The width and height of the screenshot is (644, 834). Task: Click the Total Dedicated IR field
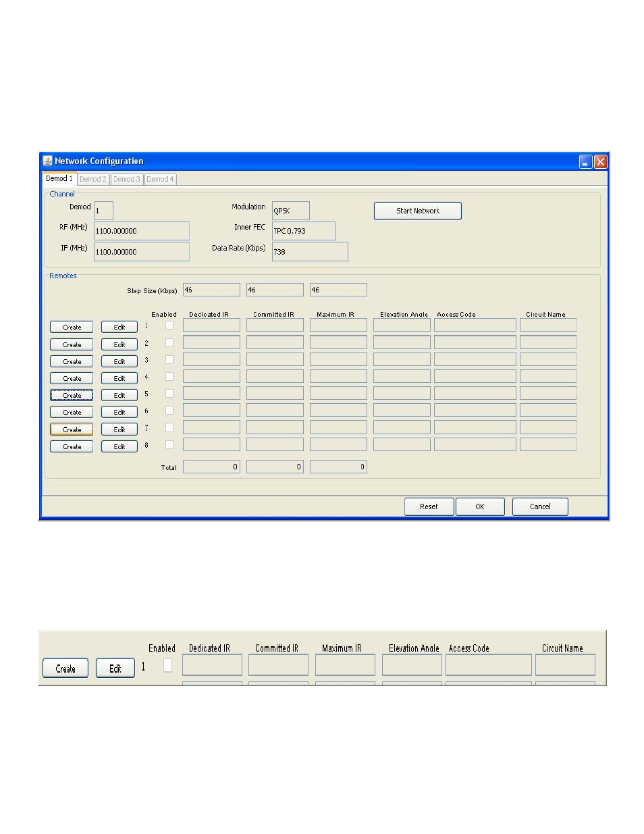(x=211, y=467)
